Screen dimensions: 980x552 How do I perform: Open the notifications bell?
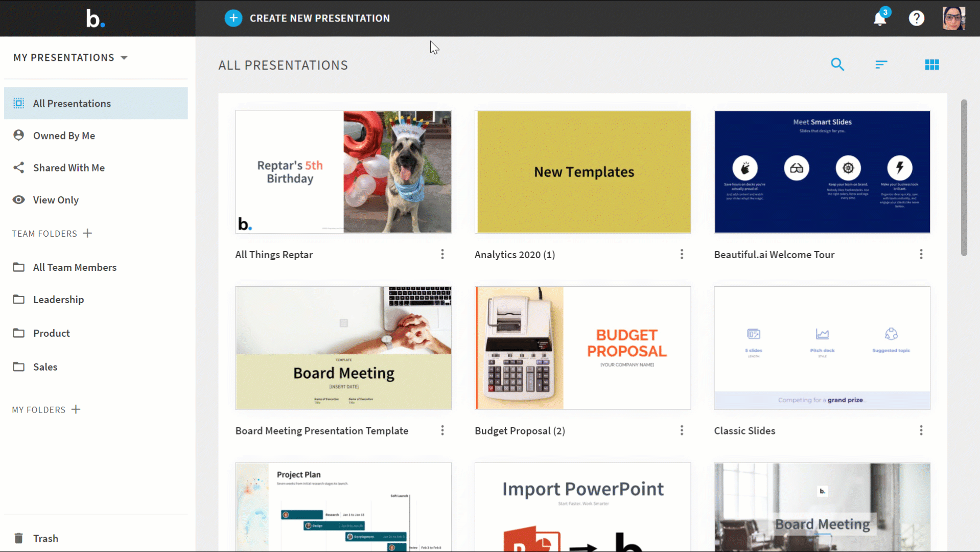[880, 18]
